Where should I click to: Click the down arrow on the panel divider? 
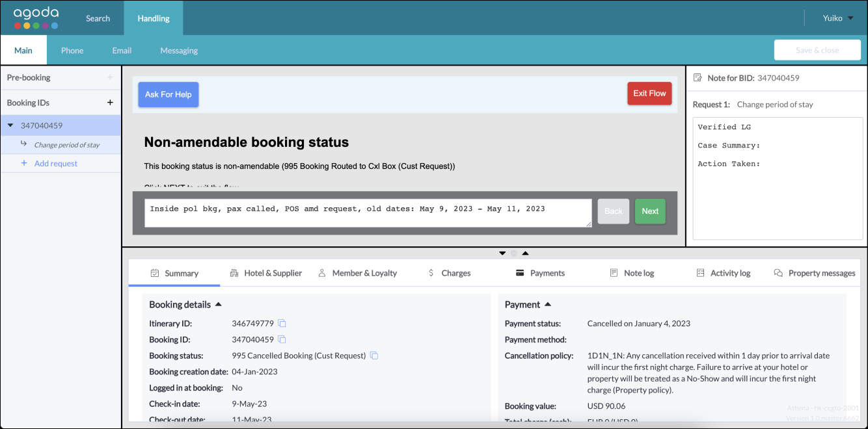502,253
